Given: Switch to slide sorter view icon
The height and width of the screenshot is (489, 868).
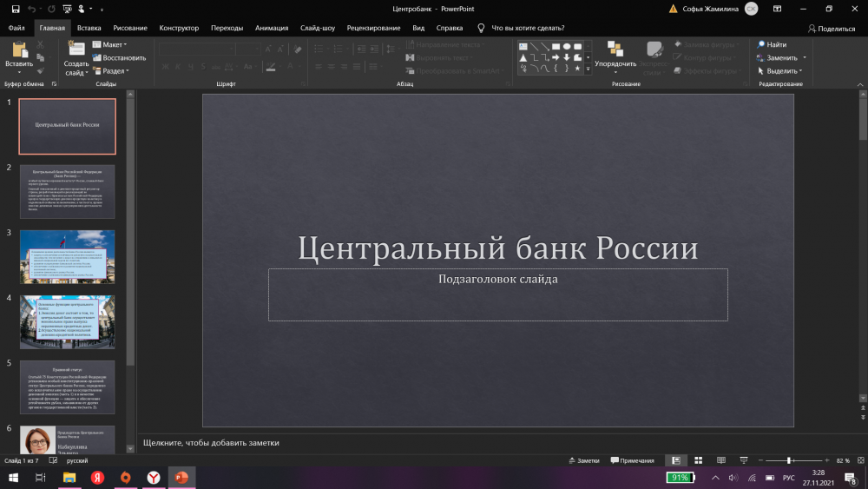Looking at the screenshot, I should coord(698,460).
